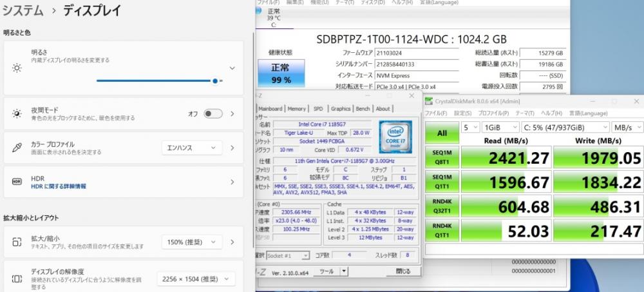Click the CPU name Intel Core i7 1185G7
Screen dimensions: 644x292
(x=323, y=124)
